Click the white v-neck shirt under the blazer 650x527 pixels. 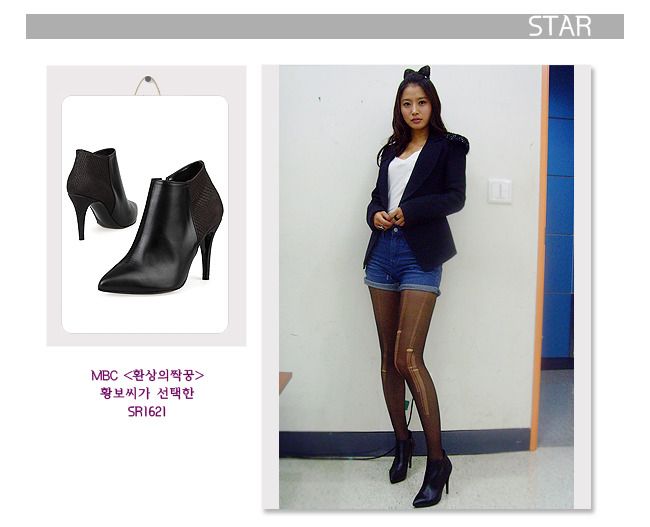point(400,179)
